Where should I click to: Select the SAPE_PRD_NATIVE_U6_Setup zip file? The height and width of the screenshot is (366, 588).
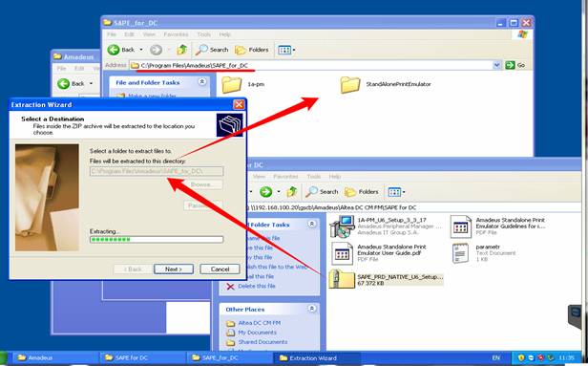[x=387, y=280]
